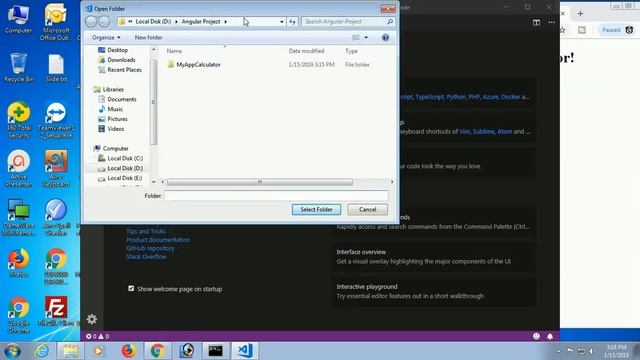Click the Folder name input field
Viewport: 640px width, 360px height.
pos(276,196)
